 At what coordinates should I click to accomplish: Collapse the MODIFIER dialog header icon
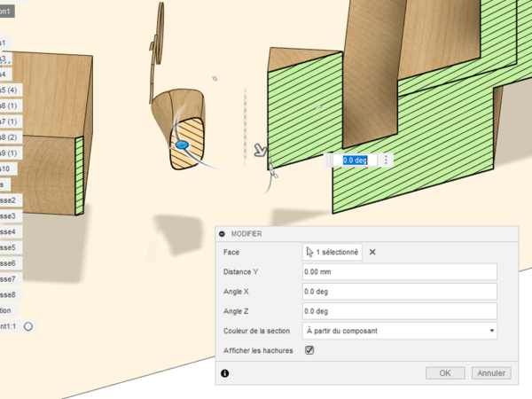222,233
